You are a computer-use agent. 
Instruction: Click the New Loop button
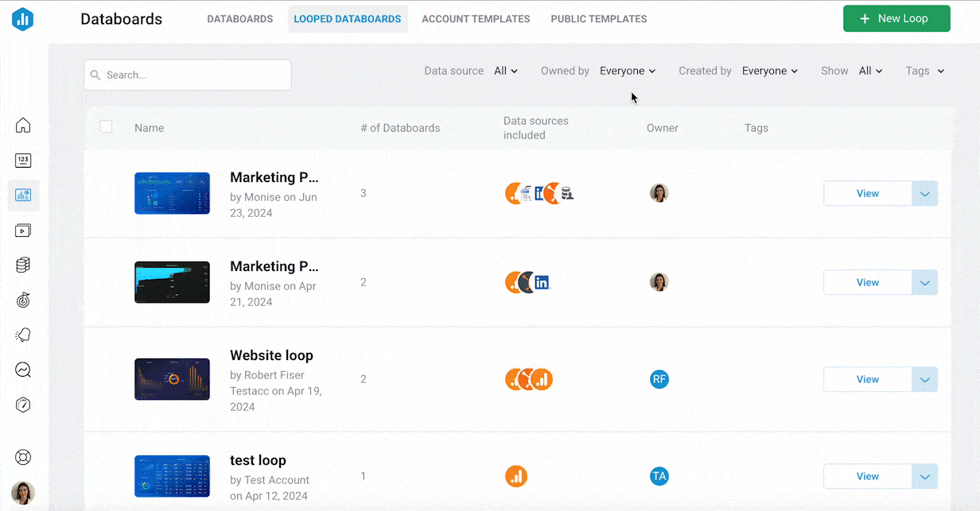896,19
